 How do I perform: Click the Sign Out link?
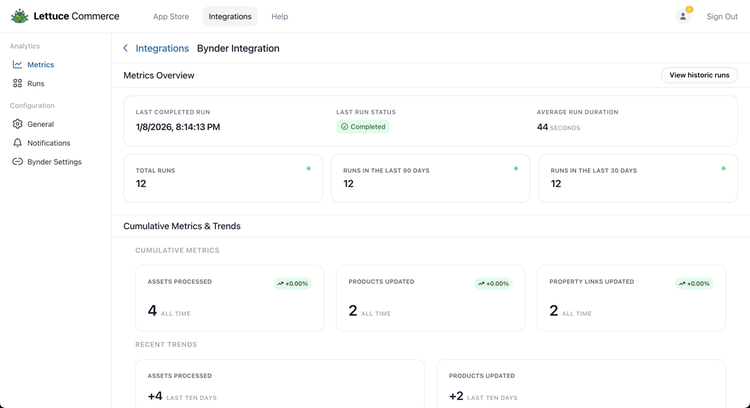pos(722,17)
